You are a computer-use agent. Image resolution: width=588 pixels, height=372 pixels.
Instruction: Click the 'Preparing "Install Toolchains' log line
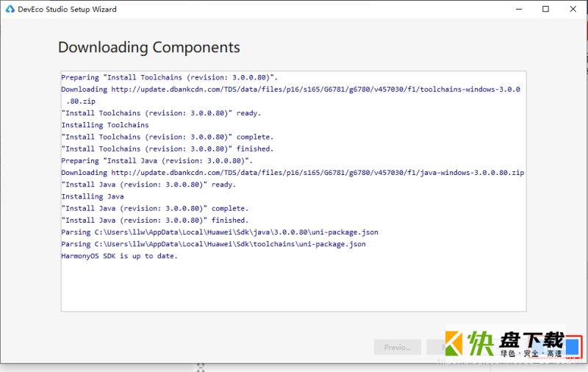(x=170, y=77)
